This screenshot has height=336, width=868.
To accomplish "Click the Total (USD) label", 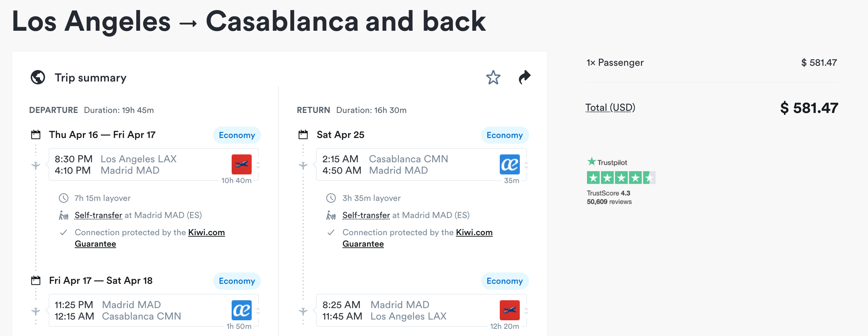I will click(610, 108).
